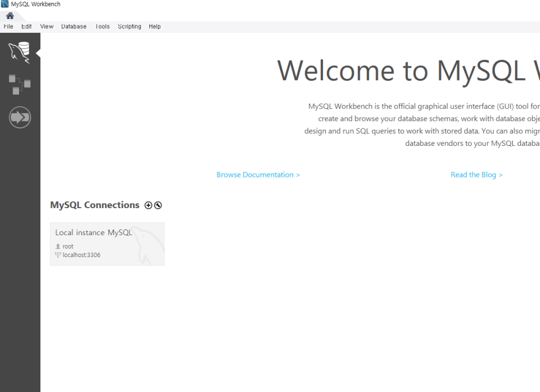The width and height of the screenshot is (540, 392).
Task: Open the File menu
Action: point(8,27)
